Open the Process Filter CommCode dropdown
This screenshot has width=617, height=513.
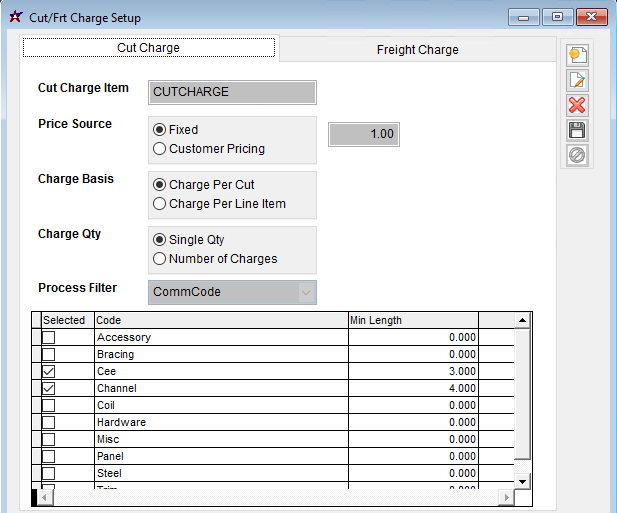tap(306, 292)
